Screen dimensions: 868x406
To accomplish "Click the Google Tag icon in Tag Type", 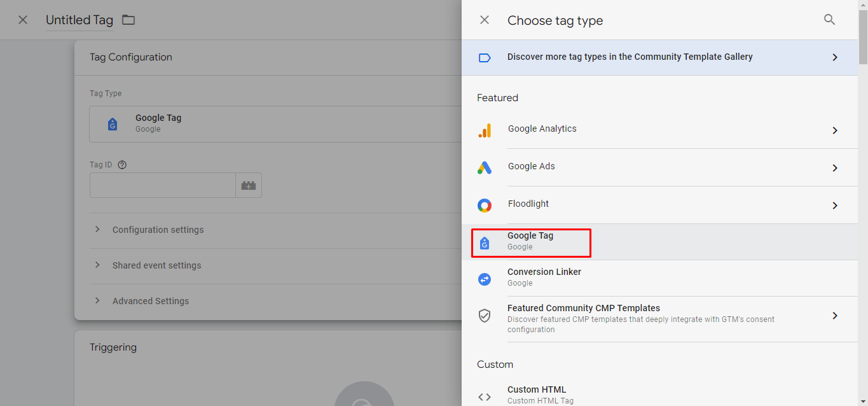I will coord(113,124).
